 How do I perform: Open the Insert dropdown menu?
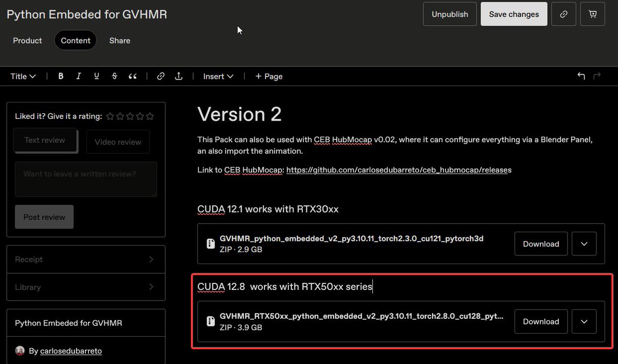point(218,76)
